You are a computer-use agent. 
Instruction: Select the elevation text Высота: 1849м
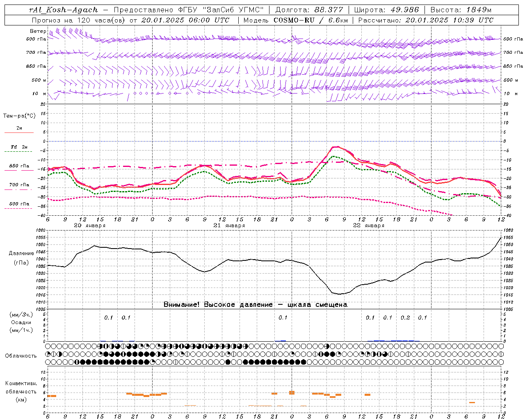click(461, 10)
